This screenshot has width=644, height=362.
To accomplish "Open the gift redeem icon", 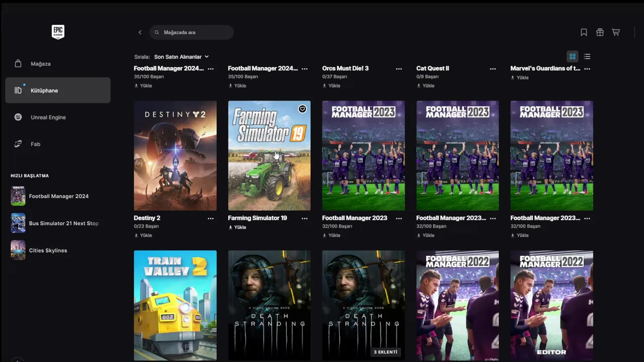I will coord(600,32).
